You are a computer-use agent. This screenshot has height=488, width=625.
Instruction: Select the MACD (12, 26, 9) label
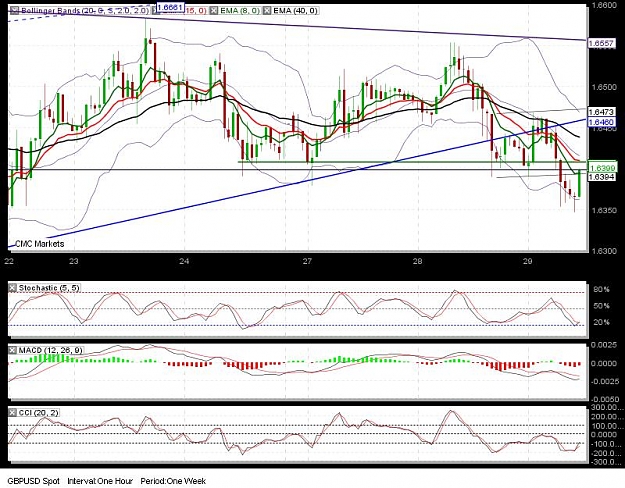click(51, 350)
